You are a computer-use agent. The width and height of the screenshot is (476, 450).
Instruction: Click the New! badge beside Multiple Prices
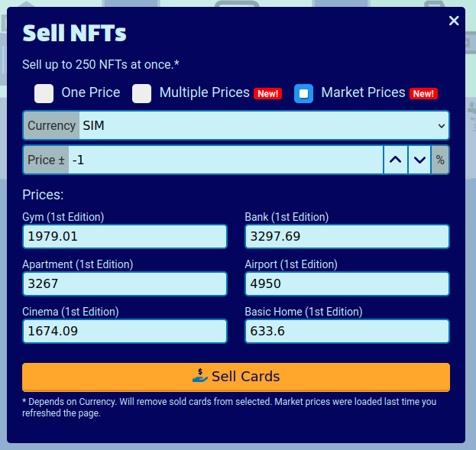pyautogui.click(x=267, y=94)
